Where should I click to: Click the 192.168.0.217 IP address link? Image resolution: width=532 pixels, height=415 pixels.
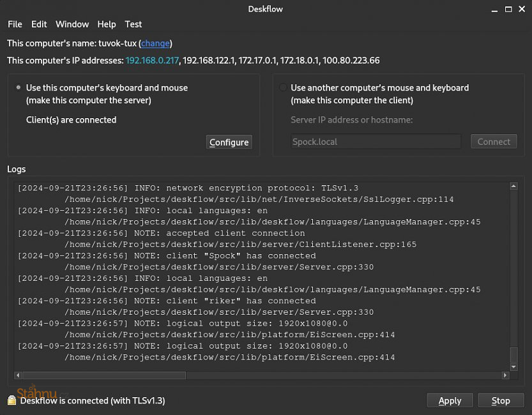point(151,61)
